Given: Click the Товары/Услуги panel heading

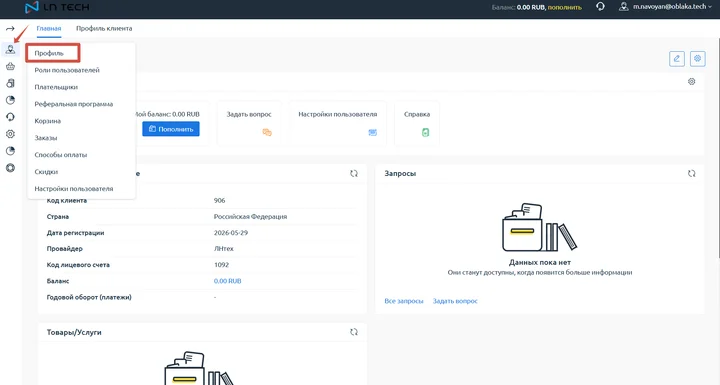Looking at the screenshot, I should pyautogui.click(x=74, y=332).
